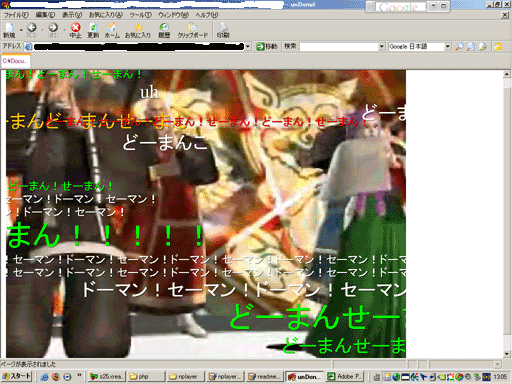Open the ファイル menu

[x=16, y=15]
